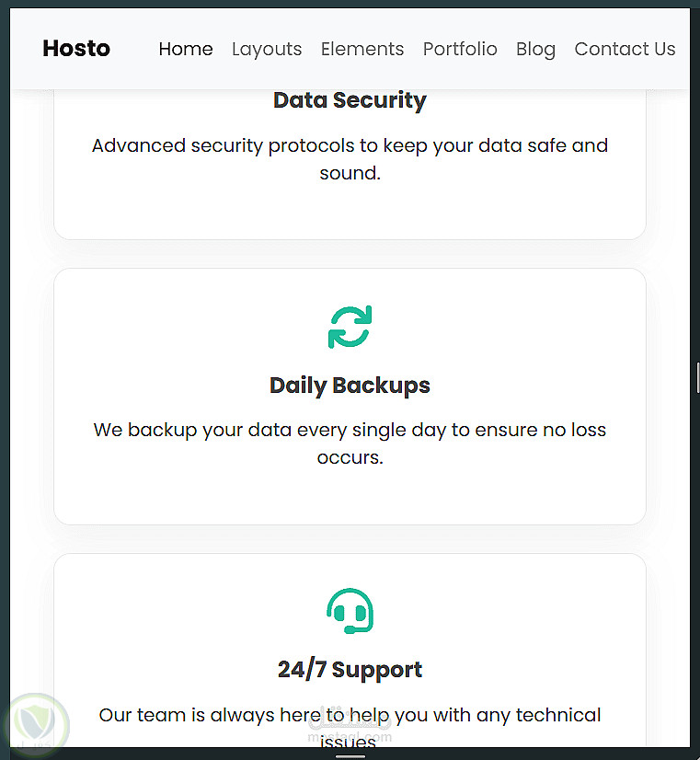Viewport: 700px width, 760px height.
Task: Select the Portfolio nav item
Action: tap(460, 50)
